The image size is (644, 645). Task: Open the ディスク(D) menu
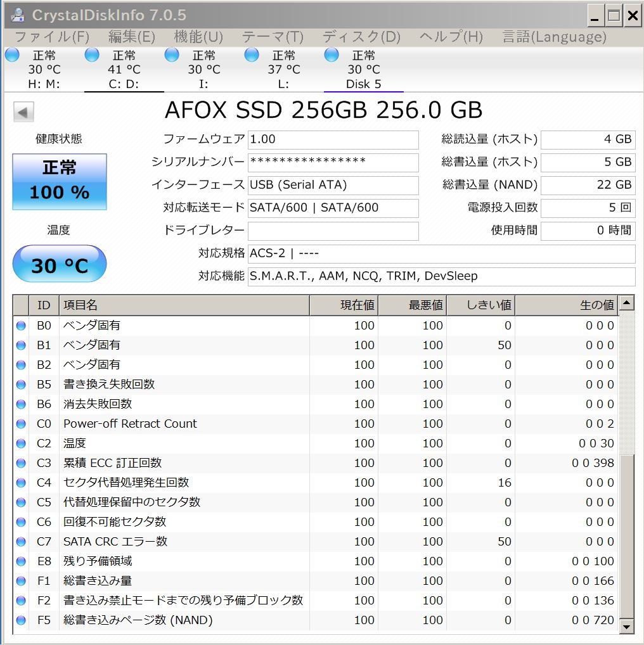click(361, 37)
